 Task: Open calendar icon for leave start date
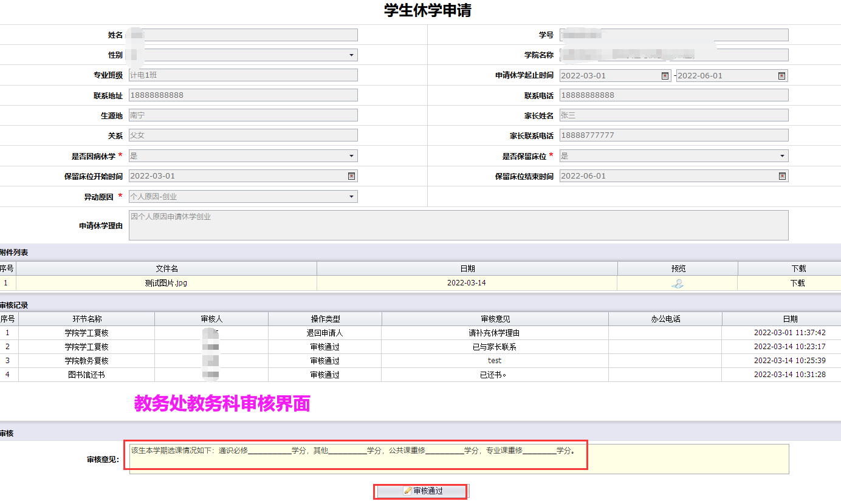tap(665, 76)
